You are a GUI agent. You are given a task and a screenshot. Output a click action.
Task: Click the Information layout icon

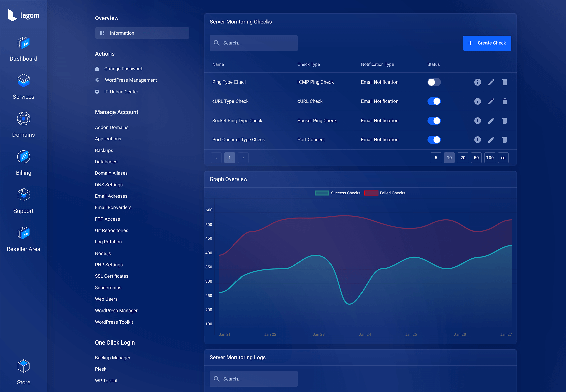(102, 33)
